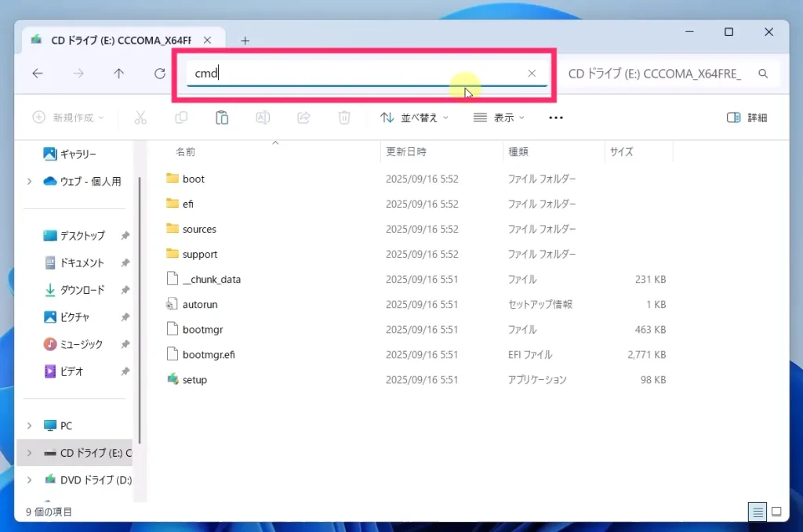Click the search magnifier icon
This screenshot has height=532, width=803.
763,74
